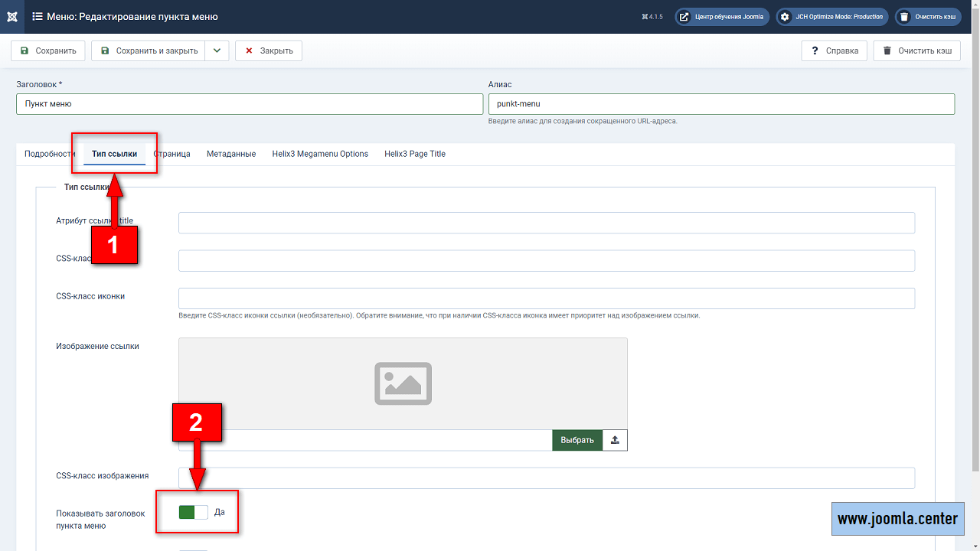Click Выбрать to choose image
This screenshot has height=551, width=980.
(577, 440)
